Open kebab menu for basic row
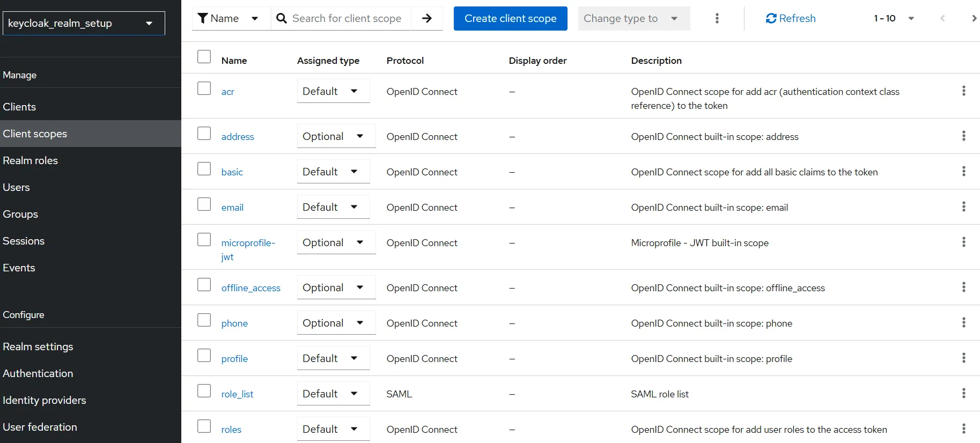Viewport: 980px width, 443px height. (x=963, y=171)
